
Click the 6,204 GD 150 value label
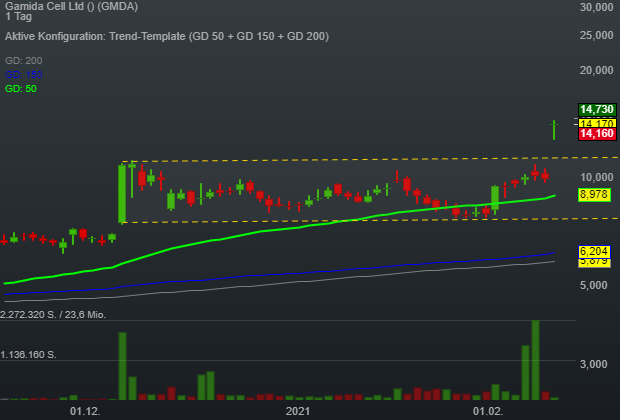[594, 252]
